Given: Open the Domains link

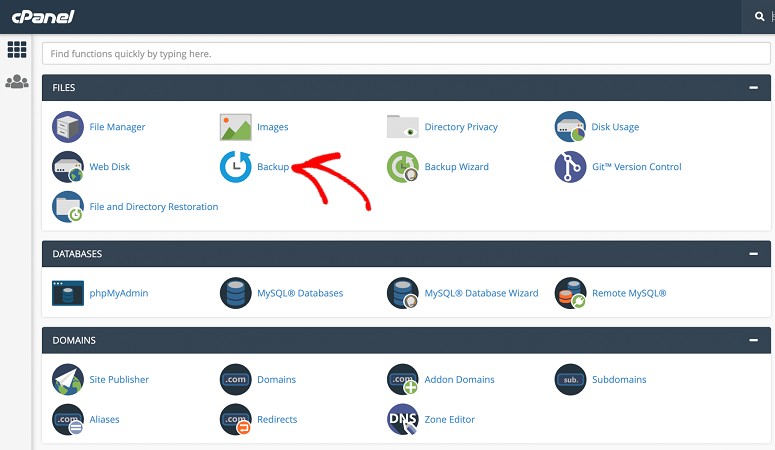Looking at the screenshot, I should pos(276,380).
